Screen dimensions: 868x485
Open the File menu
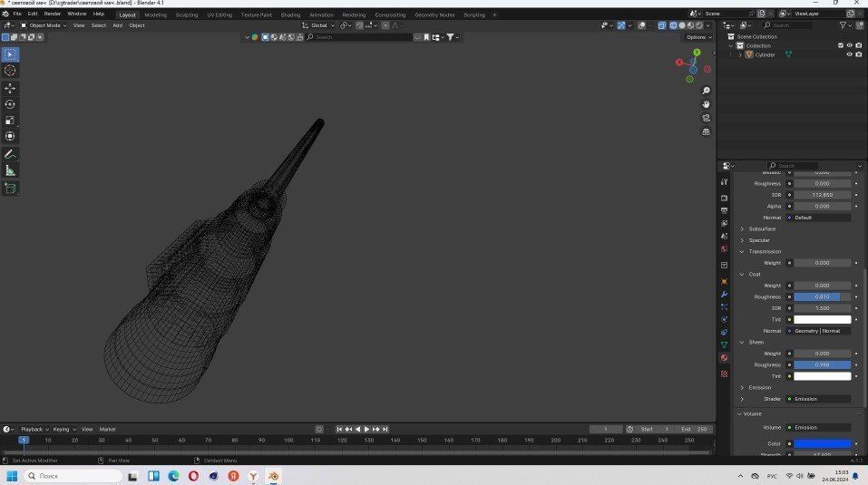click(17, 14)
